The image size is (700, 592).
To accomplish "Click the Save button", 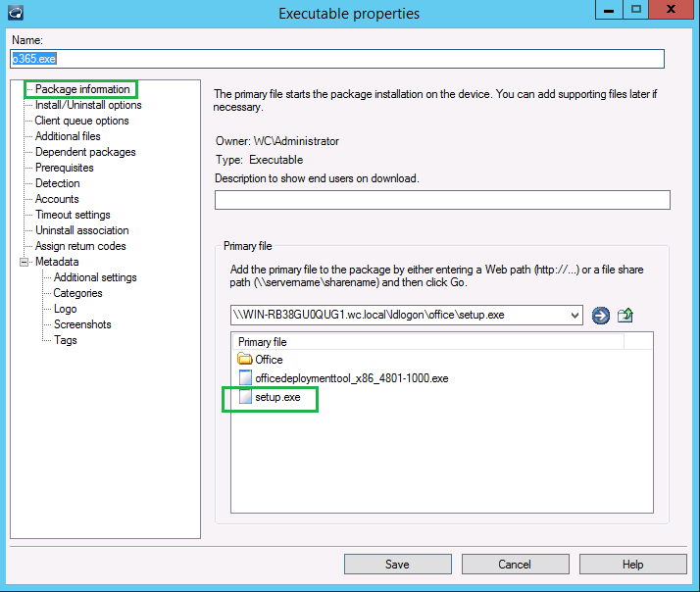I will click(397, 565).
